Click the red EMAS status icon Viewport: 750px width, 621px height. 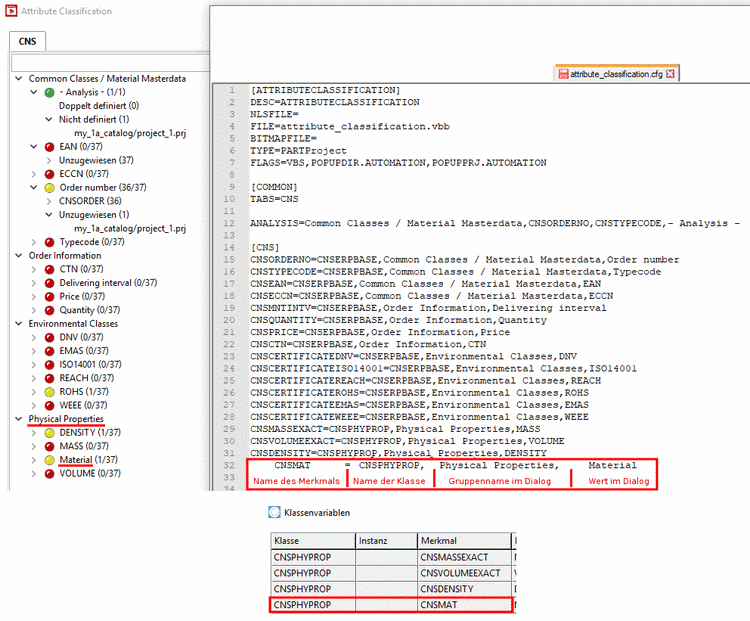(49, 351)
